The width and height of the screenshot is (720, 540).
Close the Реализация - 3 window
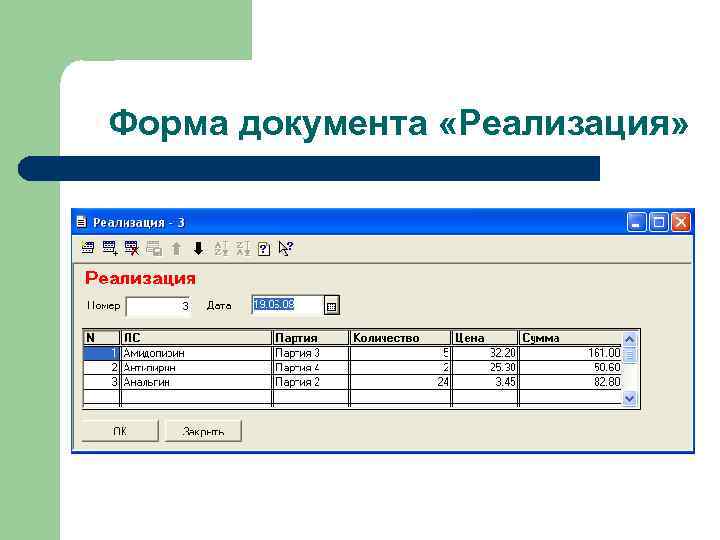tap(681, 222)
